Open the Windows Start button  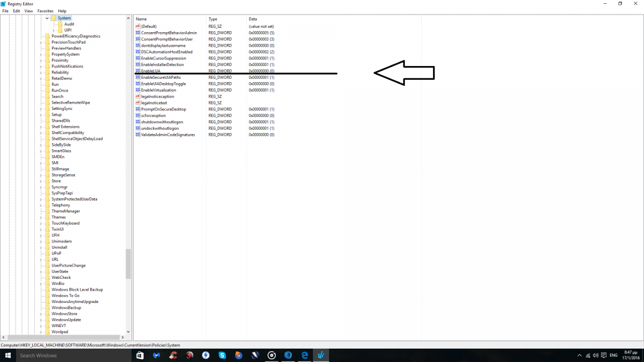[x=8, y=355]
